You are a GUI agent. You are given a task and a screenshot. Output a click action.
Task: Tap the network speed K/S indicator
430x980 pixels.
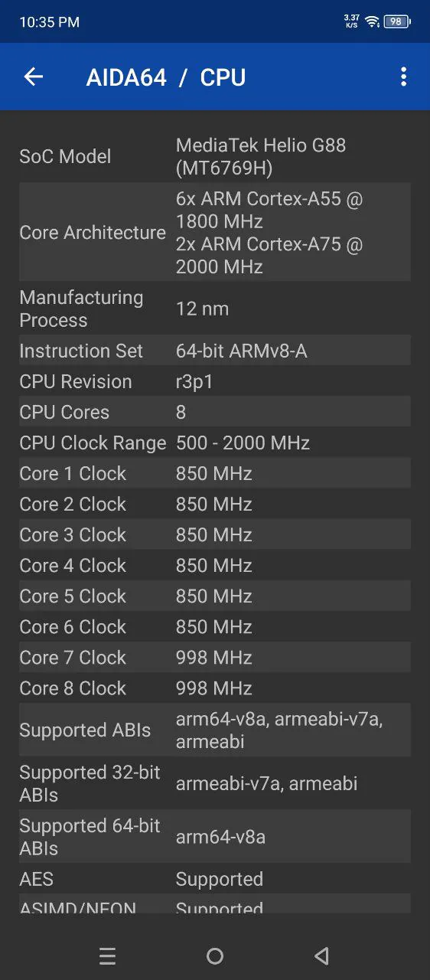(352, 21)
